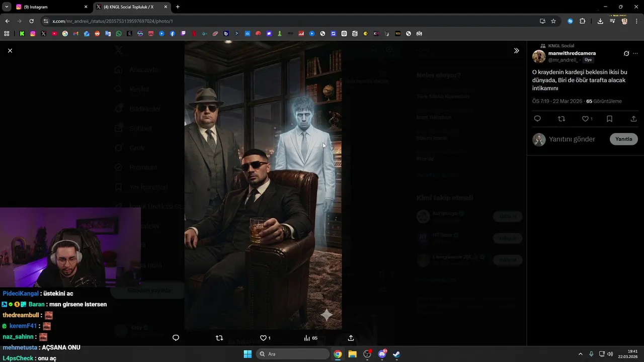This screenshot has width=644, height=362.
Task: Click the share icon below the photo
Action: [351, 338]
